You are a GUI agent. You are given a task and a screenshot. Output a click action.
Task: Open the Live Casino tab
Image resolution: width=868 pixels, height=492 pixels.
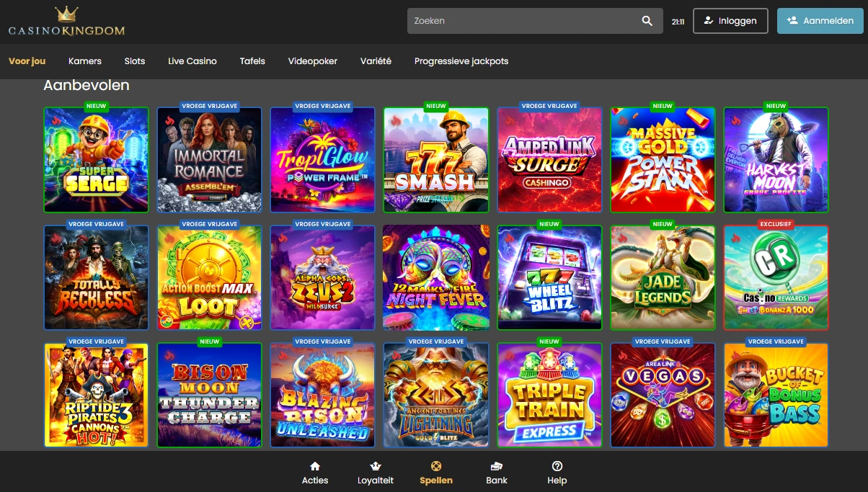(192, 61)
